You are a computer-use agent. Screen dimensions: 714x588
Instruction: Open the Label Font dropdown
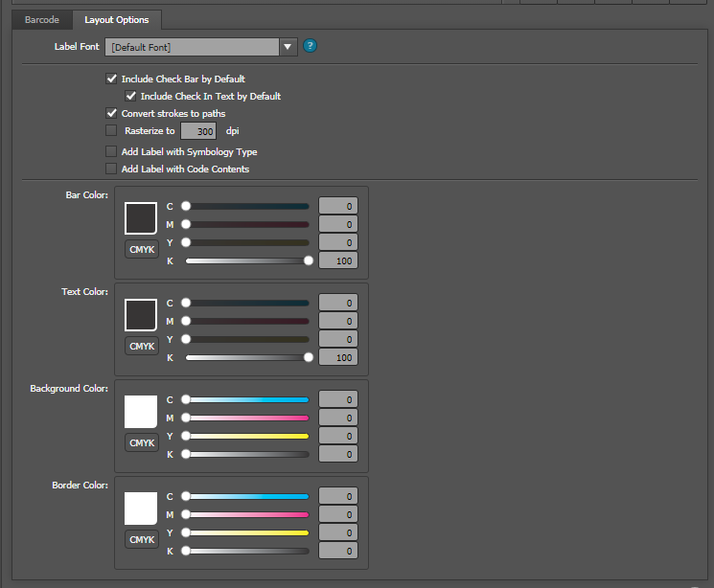[x=288, y=47]
